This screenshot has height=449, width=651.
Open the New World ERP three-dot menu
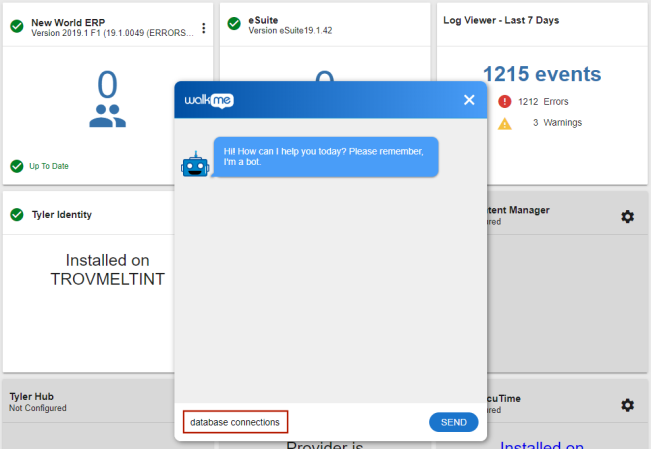(x=203, y=28)
